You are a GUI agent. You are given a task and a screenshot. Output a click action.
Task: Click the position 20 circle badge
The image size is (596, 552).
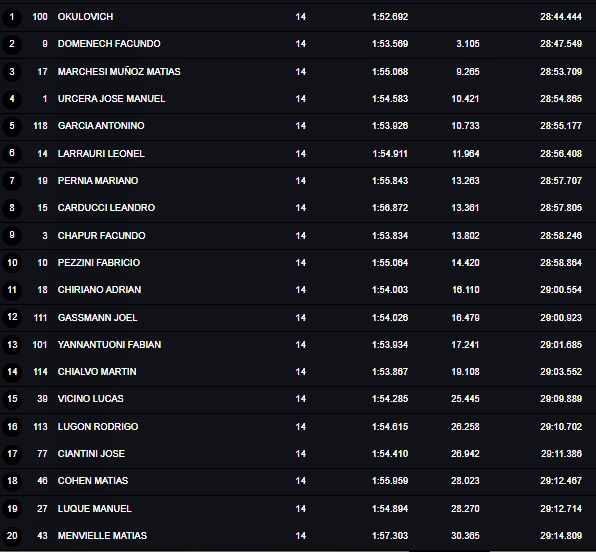pos(12,536)
